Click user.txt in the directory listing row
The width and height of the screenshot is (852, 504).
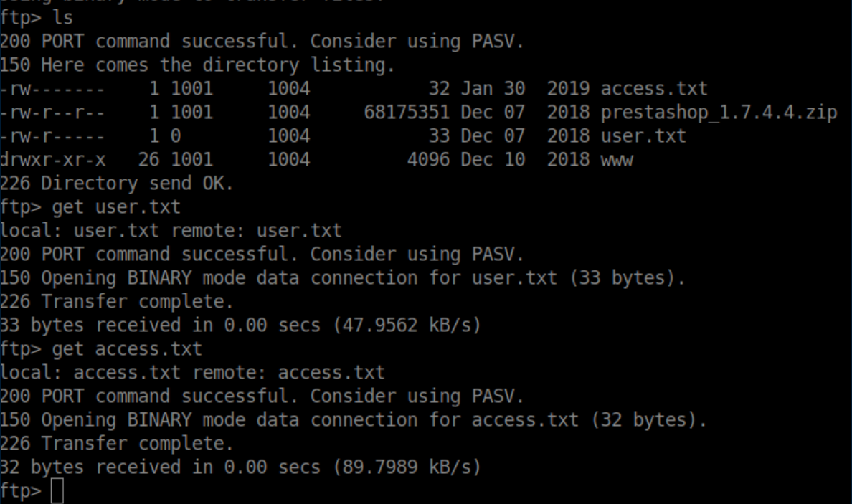click(x=643, y=136)
